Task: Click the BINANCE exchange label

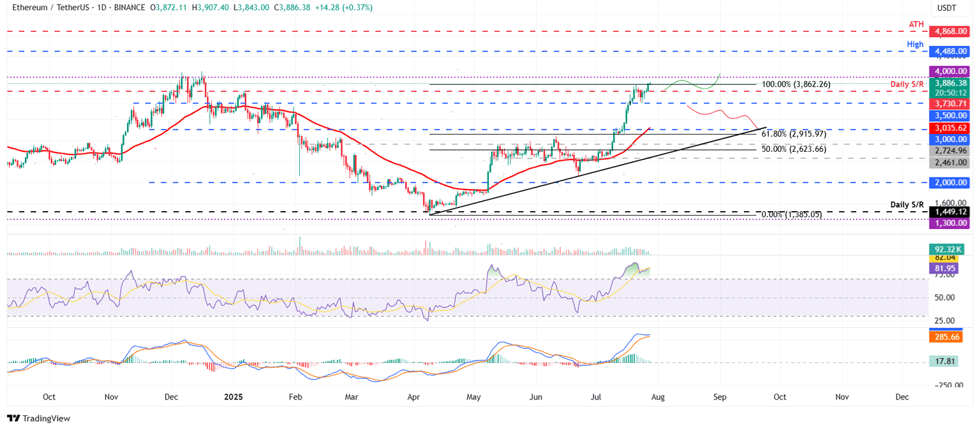Action: pos(131,8)
